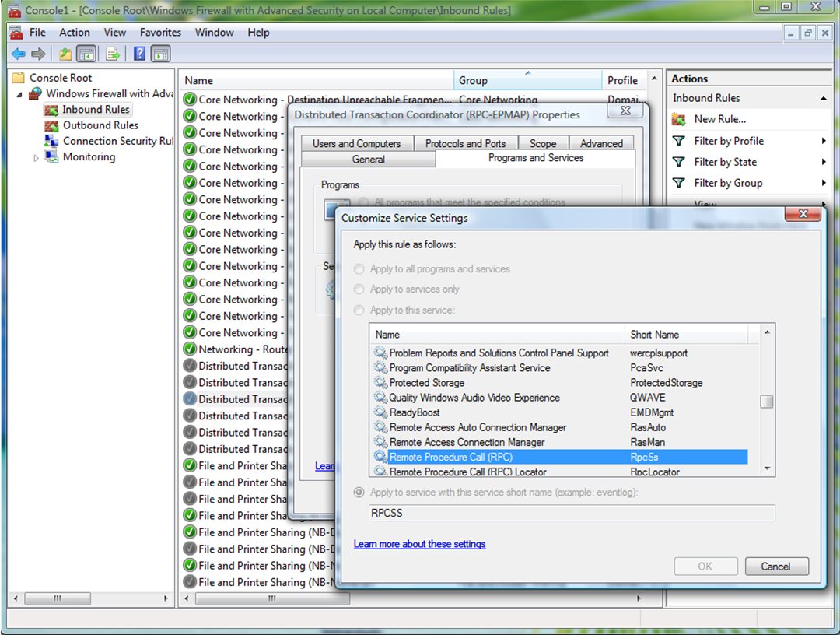Click the Filter by Group funnel icon

coord(679,183)
